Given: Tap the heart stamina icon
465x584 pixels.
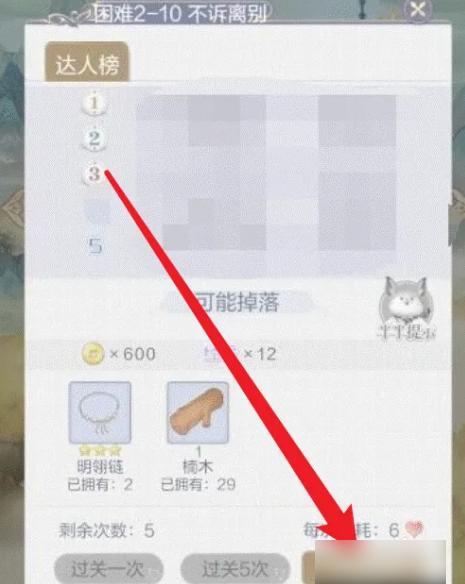Looking at the screenshot, I should click(x=414, y=529).
